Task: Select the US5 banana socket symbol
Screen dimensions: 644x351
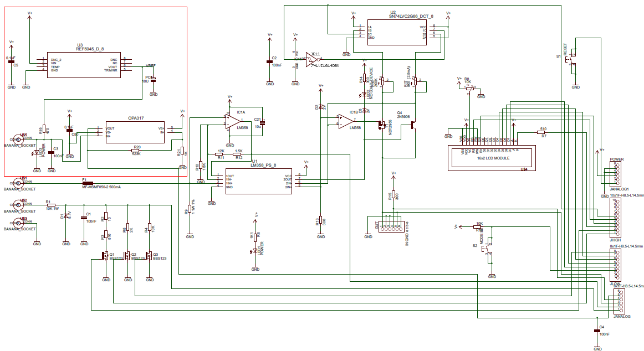Action: pyautogui.click(x=18, y=140)
